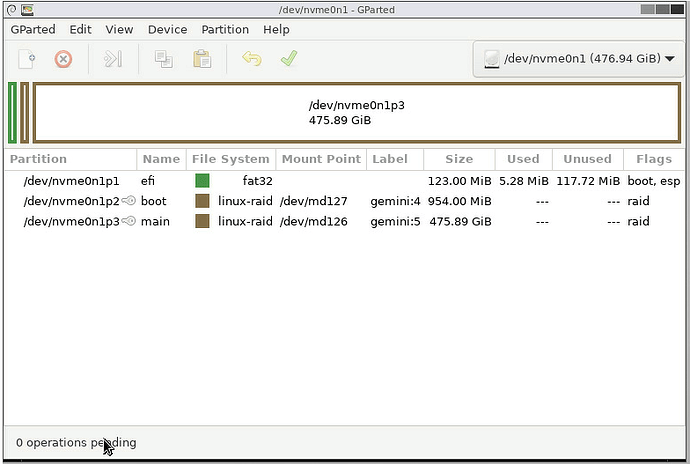Image resolution: width=690 pixels, height=464 pixels.
Task: Click the label gemini:4
Action: tap(395, 201)
